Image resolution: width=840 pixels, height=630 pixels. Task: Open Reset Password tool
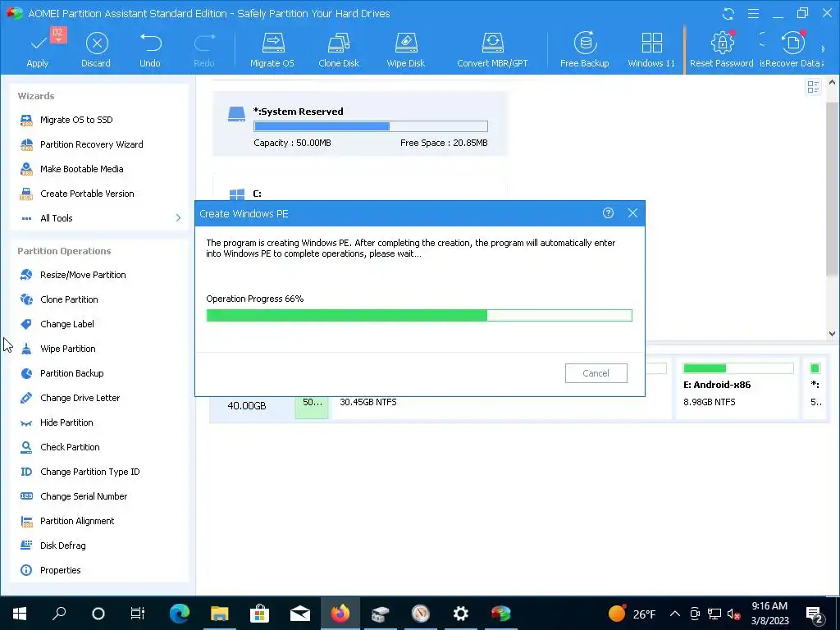[721, 50]
